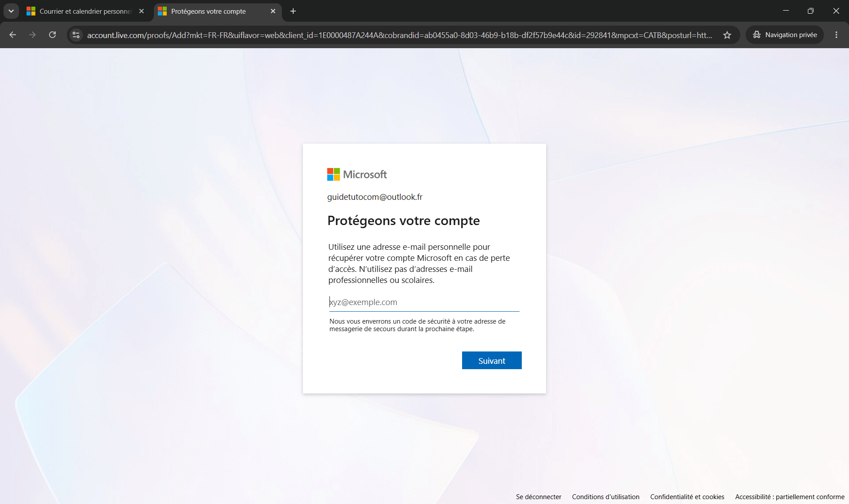Close the Protégeons votre compte tab
Viewport: 849px width, 504px height.
click(273, 11)
